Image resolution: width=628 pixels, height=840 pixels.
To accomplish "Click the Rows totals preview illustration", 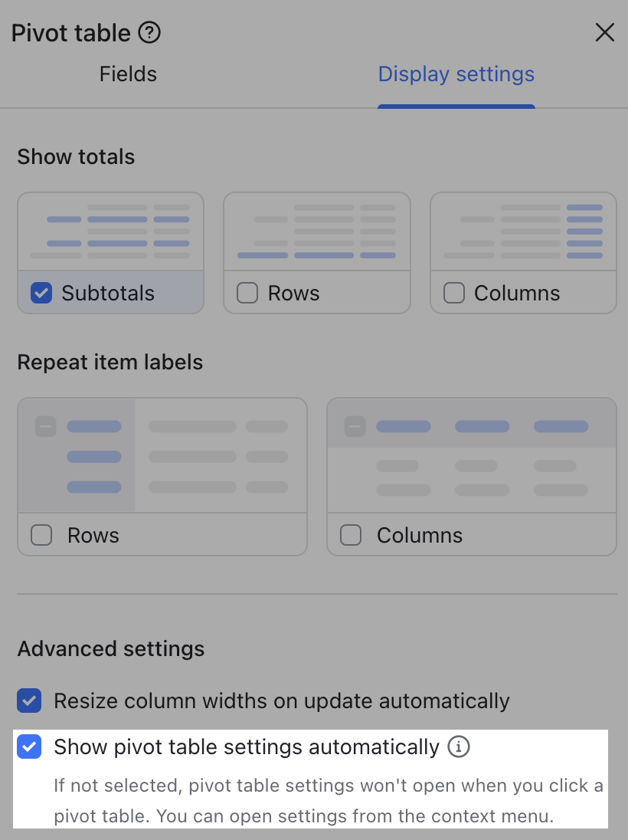I will [x=316, y=230].
